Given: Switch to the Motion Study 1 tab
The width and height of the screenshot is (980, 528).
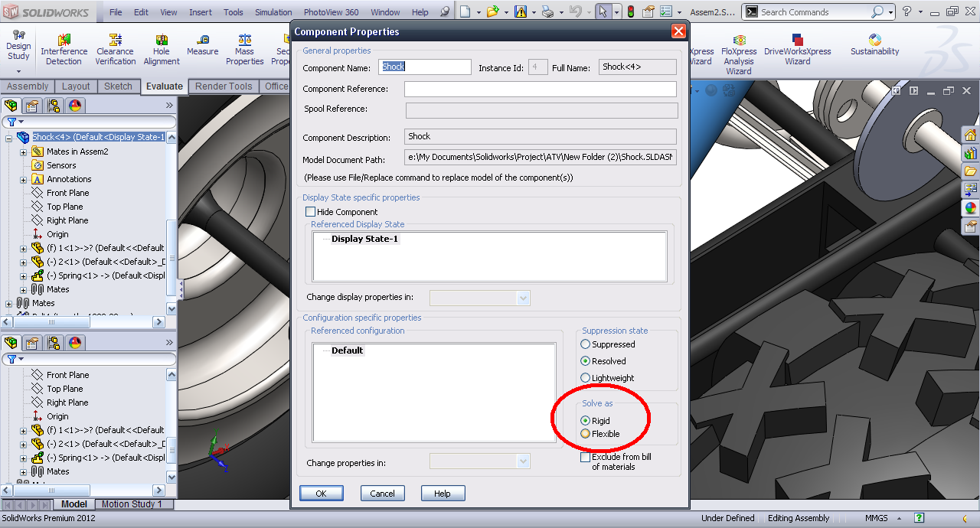Looking at the screenshot, I should point(132,504).
